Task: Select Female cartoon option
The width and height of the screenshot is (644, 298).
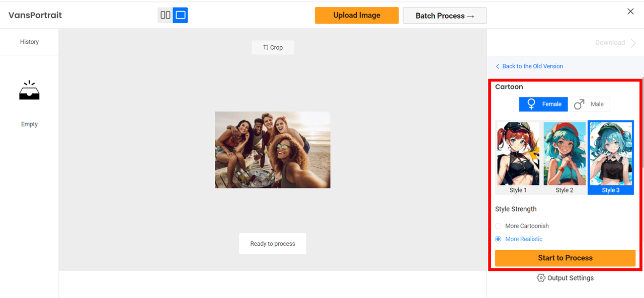Action: (544, 104)
